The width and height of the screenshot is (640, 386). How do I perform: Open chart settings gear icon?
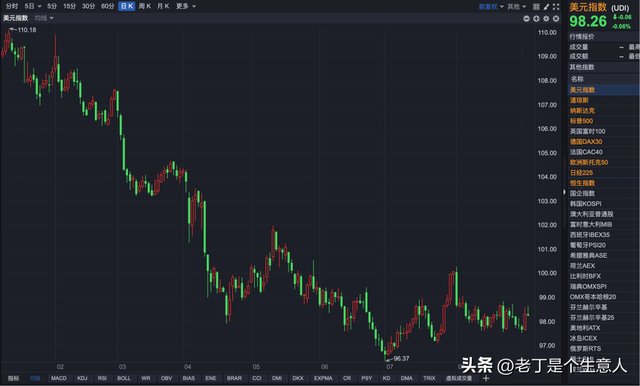click(546, 18)
